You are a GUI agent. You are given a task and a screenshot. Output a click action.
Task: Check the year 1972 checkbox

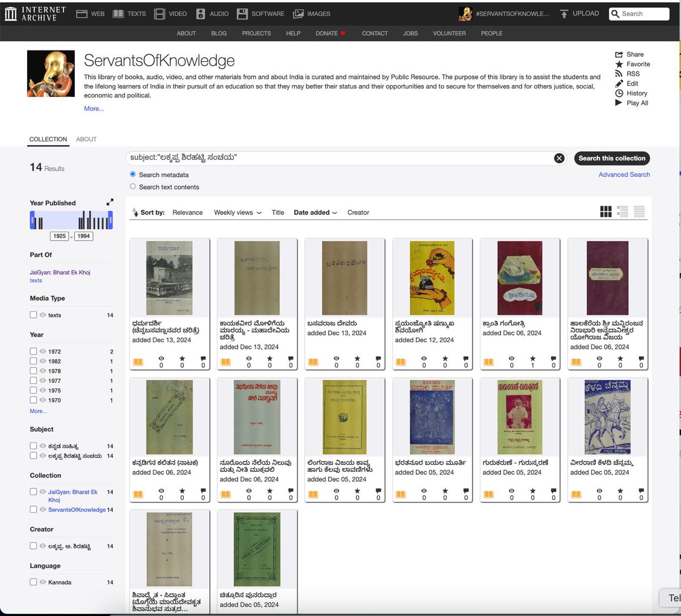pyautogui.click(x=33, y=352)
